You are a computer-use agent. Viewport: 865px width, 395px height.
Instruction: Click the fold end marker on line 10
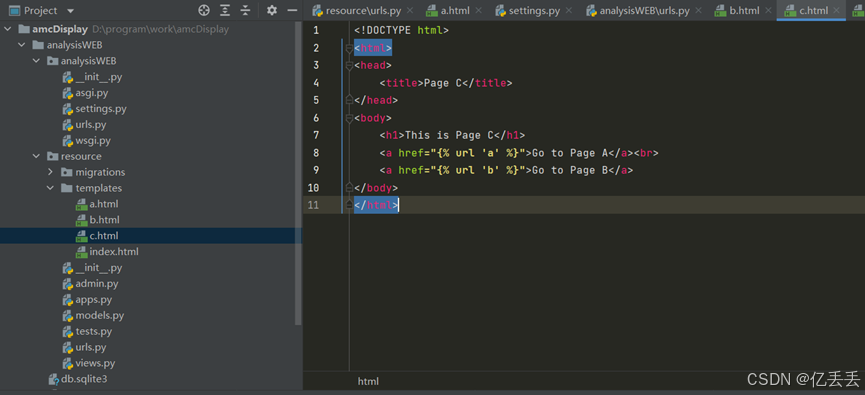[349, 188]
